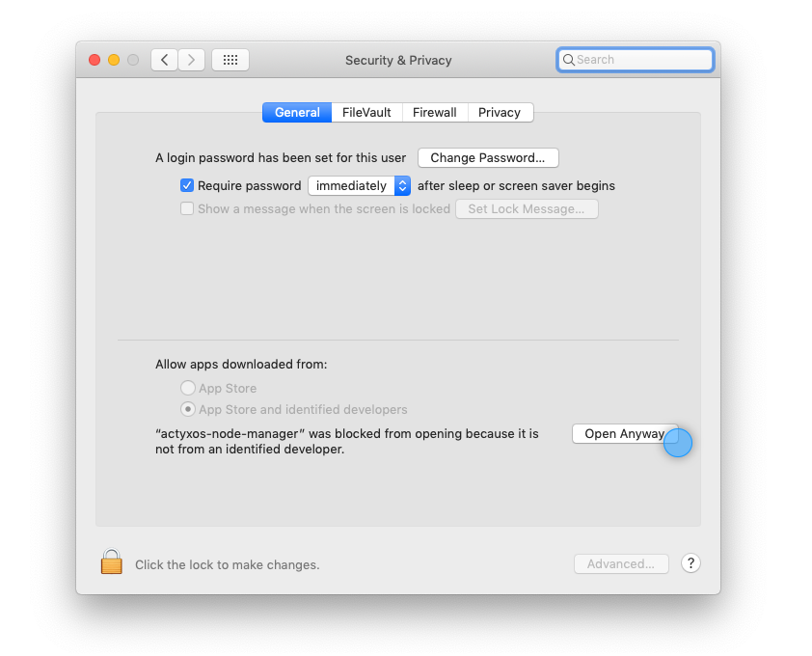Select the App Store radio option
This screenshot has width=812, height=656.
[x=188, y=388]
